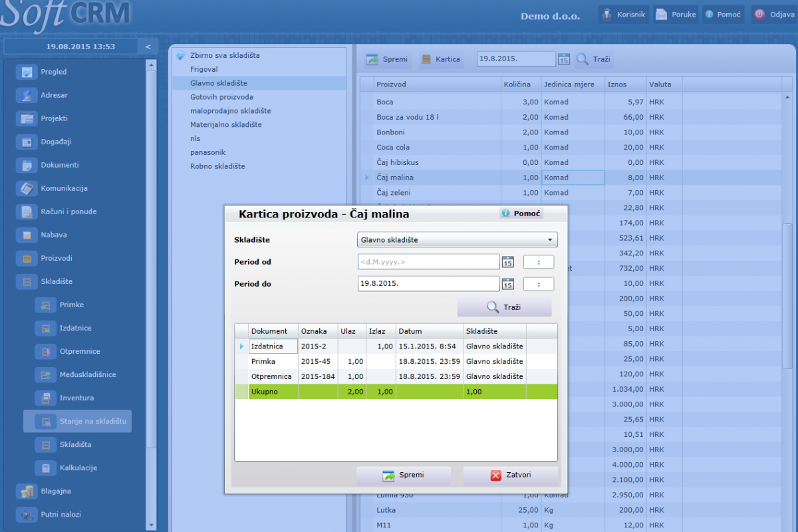The image size is (798, 532).
Task: Sort product grid by Količina column
Action: (521, 84)
